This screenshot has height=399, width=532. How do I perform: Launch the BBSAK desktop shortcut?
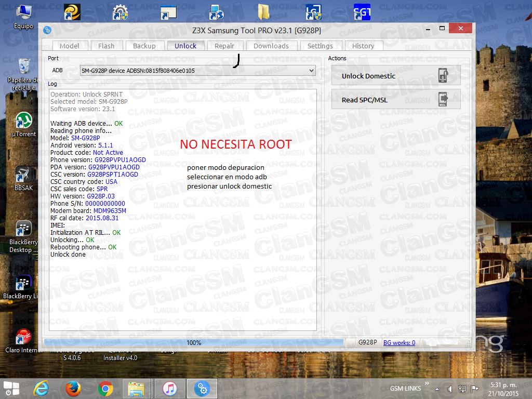click(x=24, y=179)
